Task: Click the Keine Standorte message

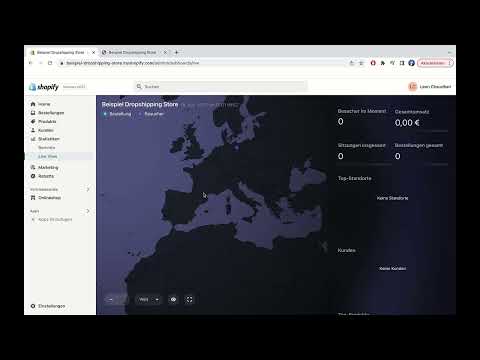Action: coord(392,198)
